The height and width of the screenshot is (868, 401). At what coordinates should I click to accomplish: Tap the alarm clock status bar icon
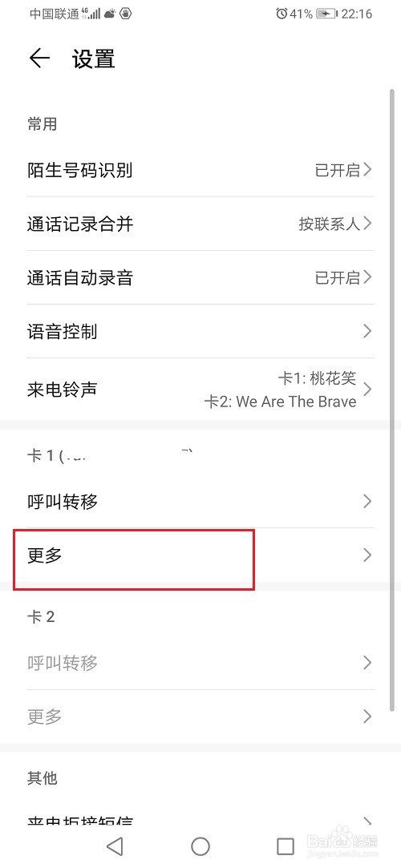[282, 14]
